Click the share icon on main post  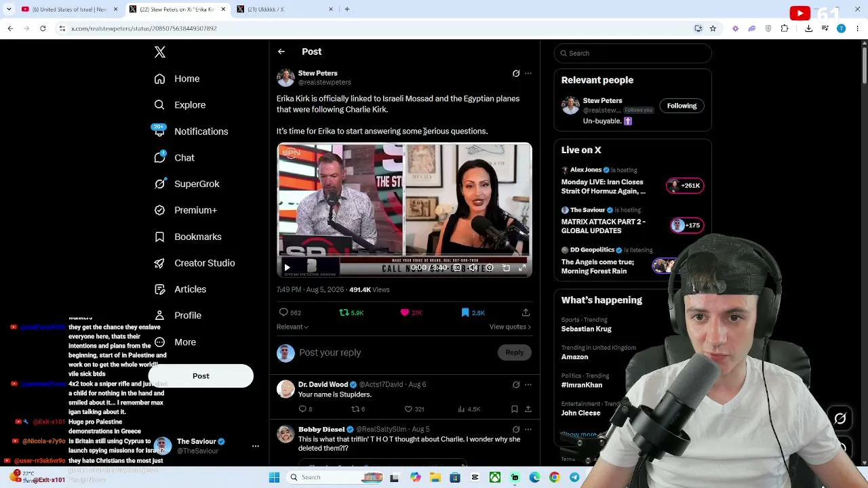click(x=526, y=312)
